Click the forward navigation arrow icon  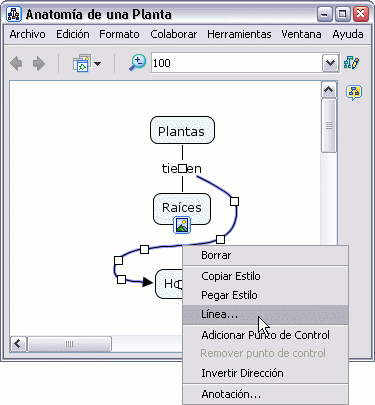[39, 63]
